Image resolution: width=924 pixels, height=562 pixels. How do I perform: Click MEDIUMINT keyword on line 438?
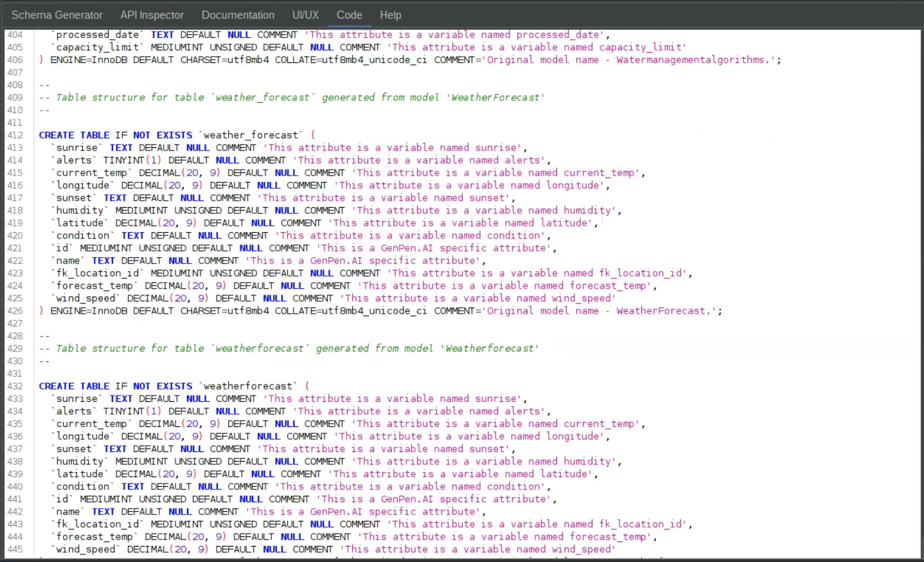point(142,461)
